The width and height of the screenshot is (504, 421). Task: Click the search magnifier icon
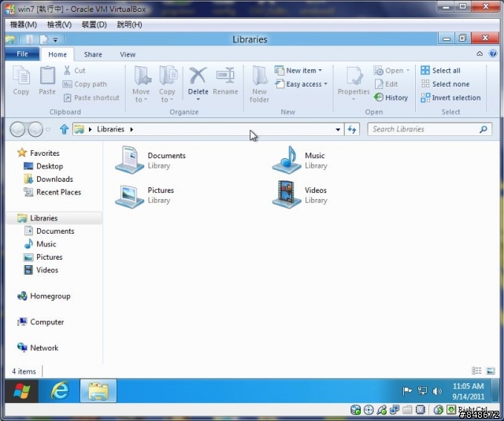click(x=484, y=129)
